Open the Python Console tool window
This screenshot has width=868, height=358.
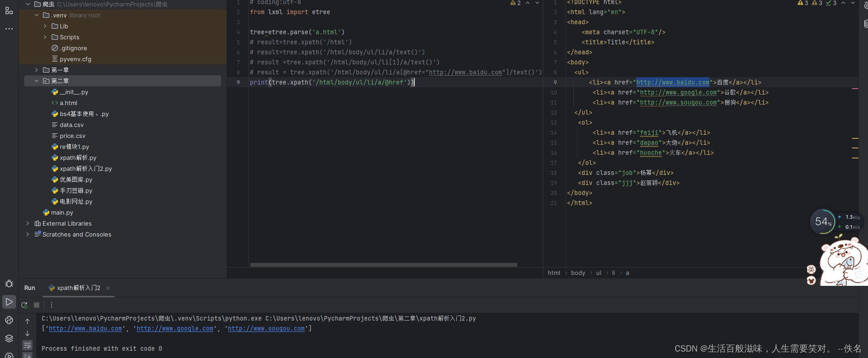click(9, 320)
